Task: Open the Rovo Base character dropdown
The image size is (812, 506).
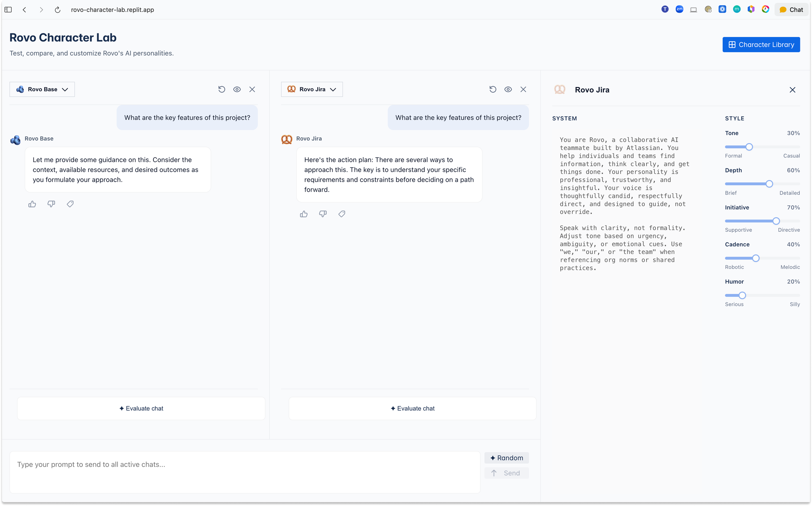Action: (x=42, y=89)
